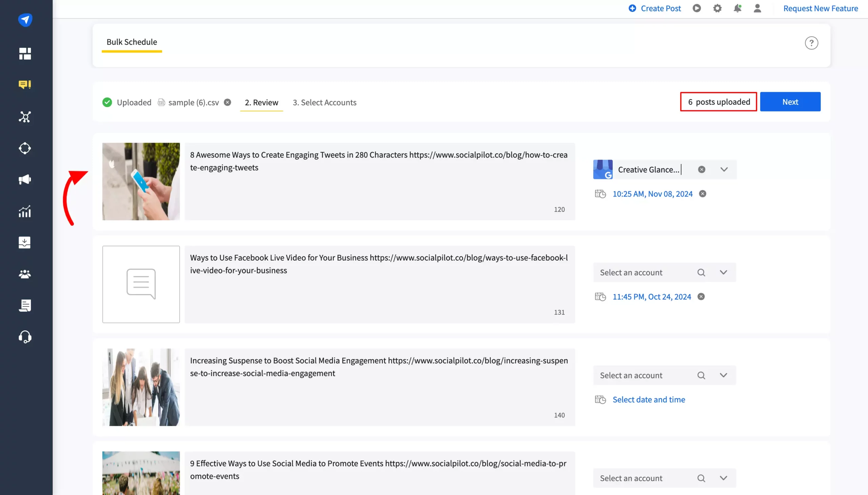This screenshot has width=868, height=495.
Task: Click search icon in Facebook Live post account field
Action: pos(701,272)
